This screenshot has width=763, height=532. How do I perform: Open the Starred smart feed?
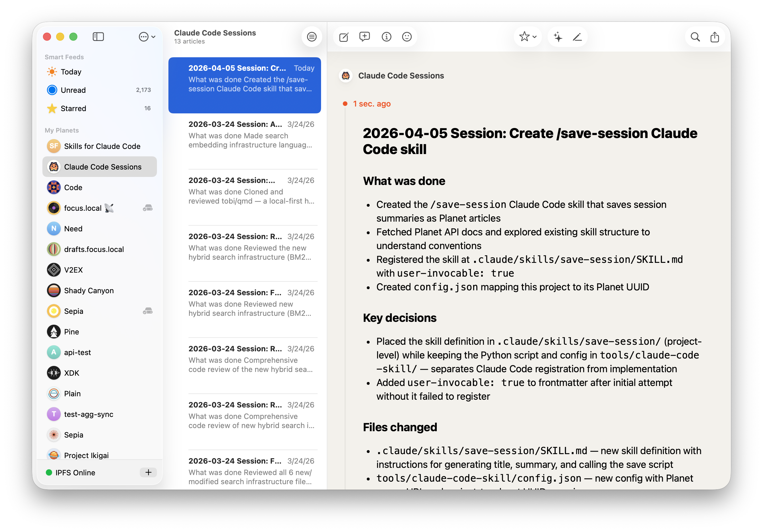pyautogui.click(x=73, y=108)
